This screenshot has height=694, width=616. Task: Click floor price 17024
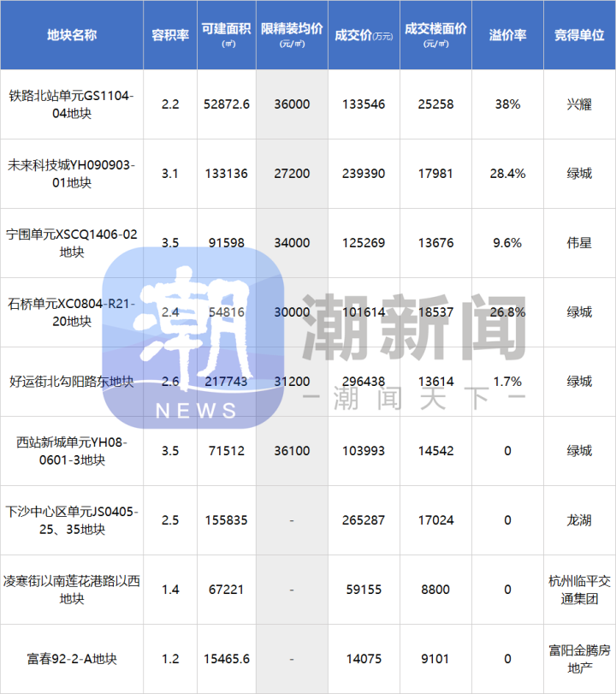(x=435, y=520)
